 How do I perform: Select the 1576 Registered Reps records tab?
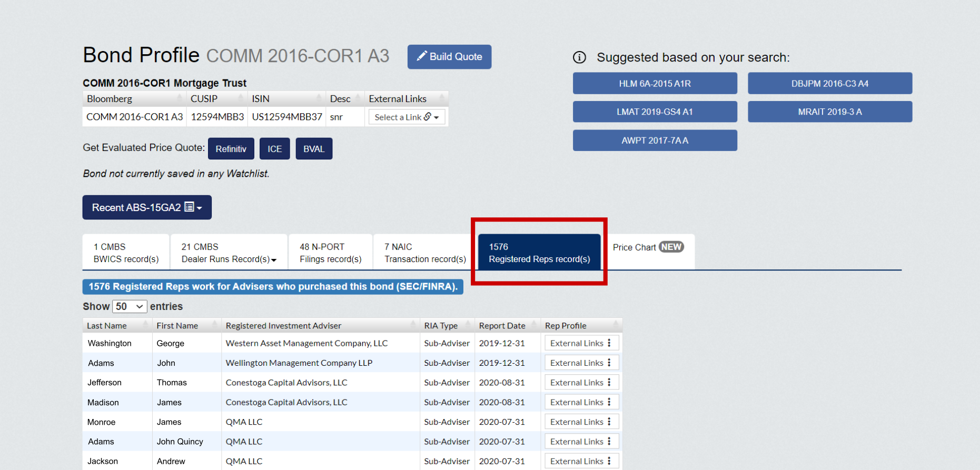coord(539,253)
